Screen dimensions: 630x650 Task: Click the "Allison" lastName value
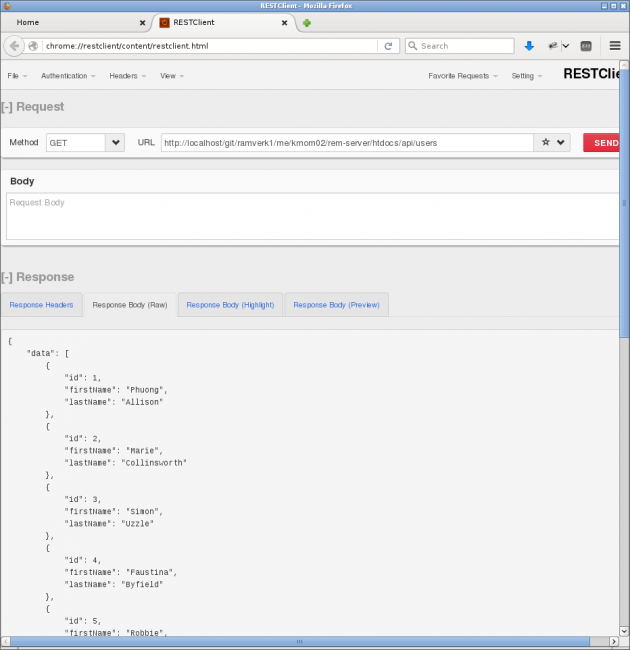tap(142, 402)
